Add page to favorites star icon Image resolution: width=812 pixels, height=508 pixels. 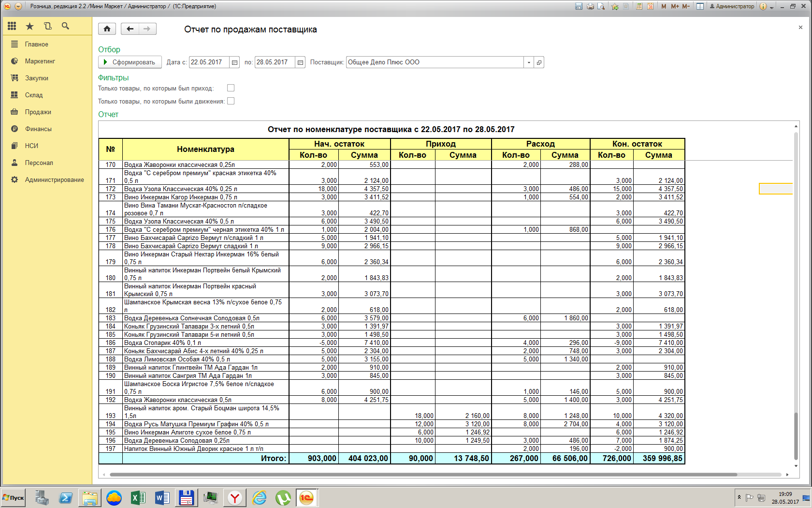(615, 6)
